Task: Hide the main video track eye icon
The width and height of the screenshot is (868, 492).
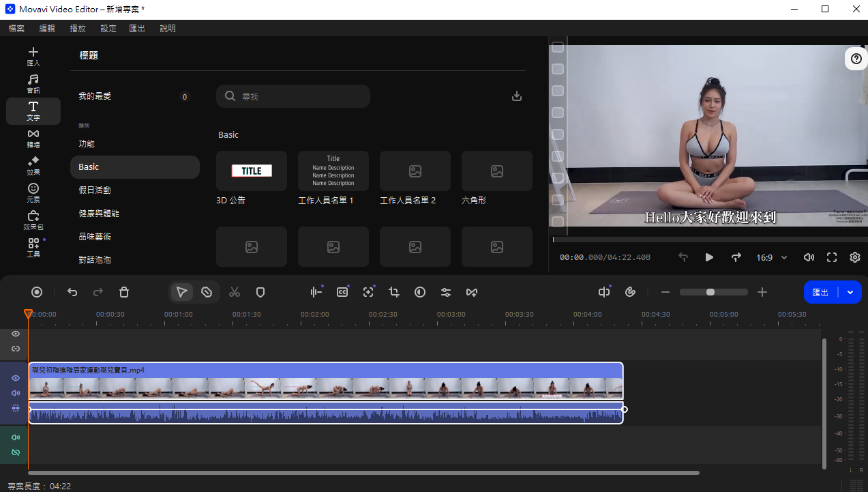Action: pyautogui.click(x=16, y=378)
